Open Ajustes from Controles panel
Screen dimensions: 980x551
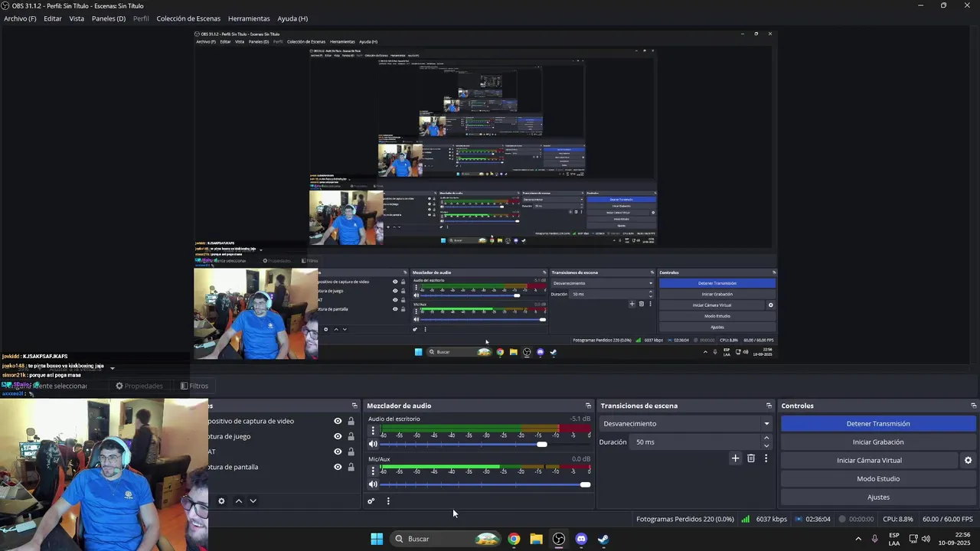(x=878, y=497)
